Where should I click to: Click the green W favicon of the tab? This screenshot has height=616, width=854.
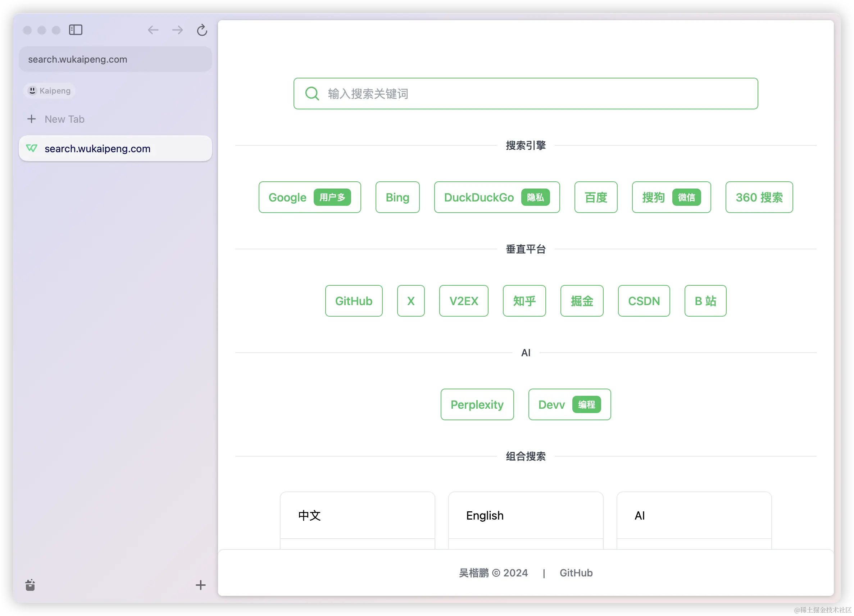click(32, 148)
